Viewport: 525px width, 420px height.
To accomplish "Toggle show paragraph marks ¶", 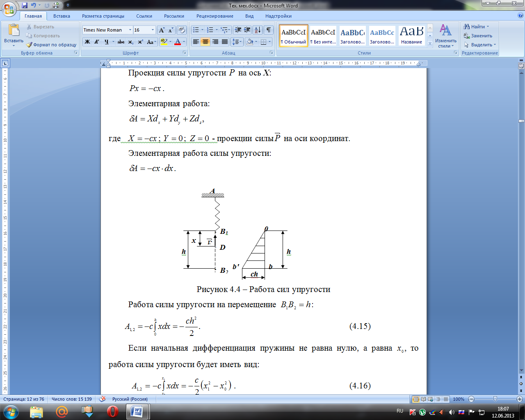I will [x=269, y=30].
